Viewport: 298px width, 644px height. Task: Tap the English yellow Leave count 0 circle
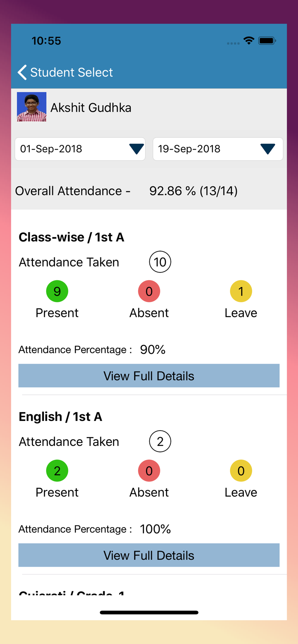pos(241,471)
